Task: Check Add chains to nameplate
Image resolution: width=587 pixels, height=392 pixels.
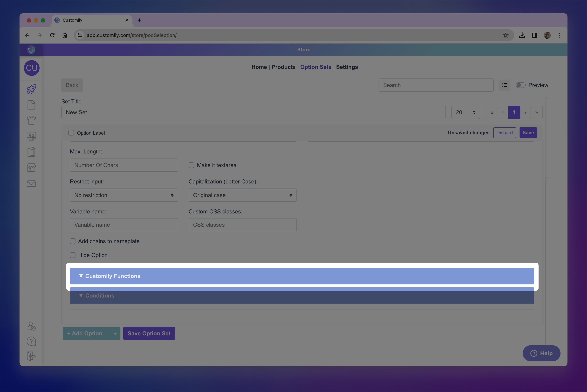Action: tap(73, 241)
